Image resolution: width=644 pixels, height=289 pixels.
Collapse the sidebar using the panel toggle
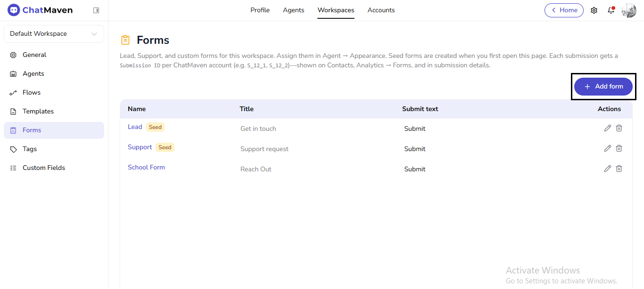tap(96, 10)
